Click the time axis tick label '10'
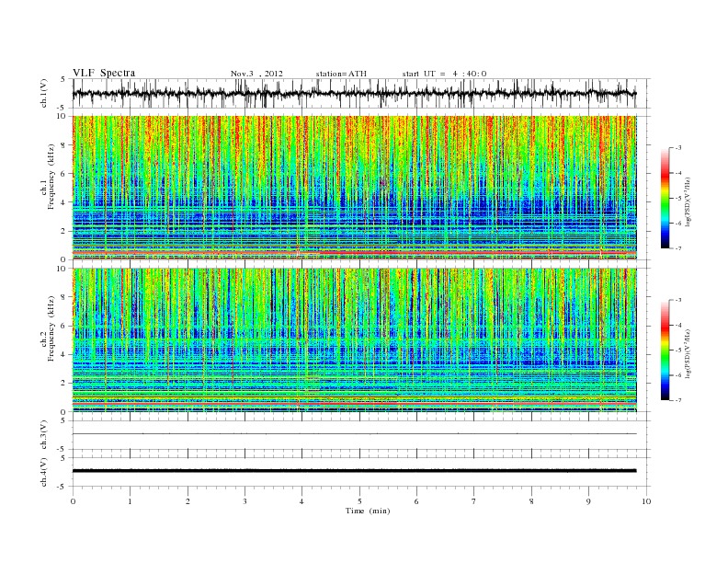Image resolution: width=728 pixels, height=563 pixels. click(646, 501)
